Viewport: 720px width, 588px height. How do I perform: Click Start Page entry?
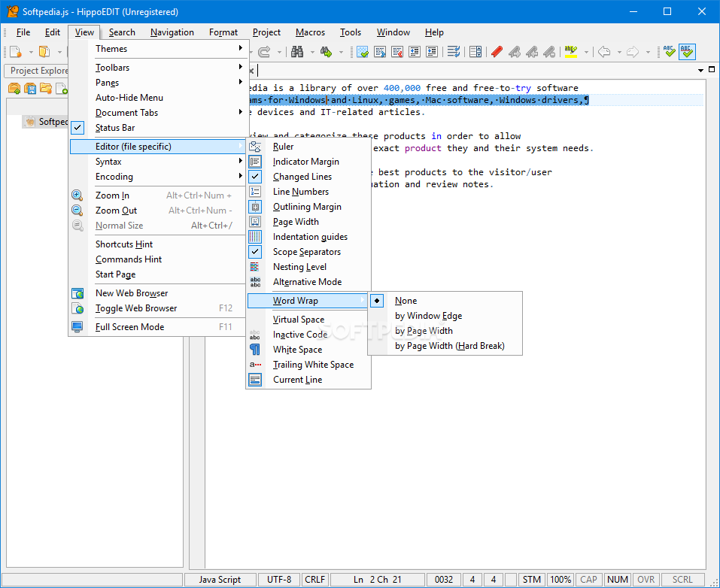click(x=159, y=274)
